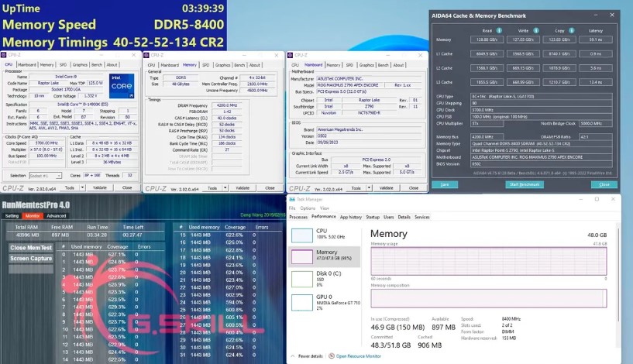Click Close button in AIDA64 benchmark window
The width and height of the screenshot is (633, 364).
pos(604,184)
